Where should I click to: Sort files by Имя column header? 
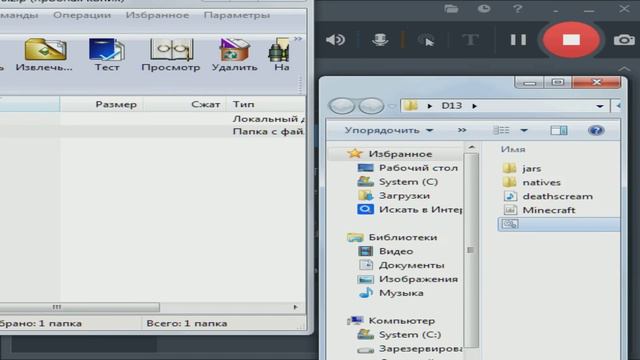513,149
